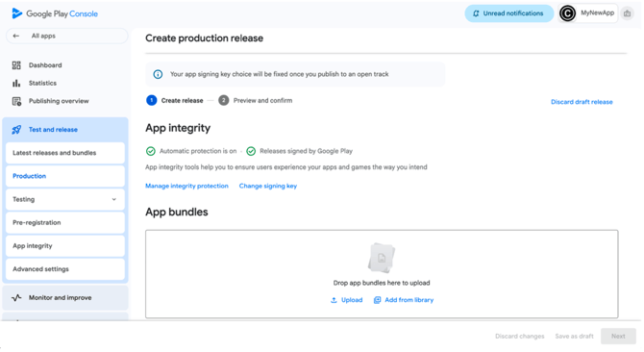Click the App bundles section heading
644x352 pixels.
pos(177,212)
